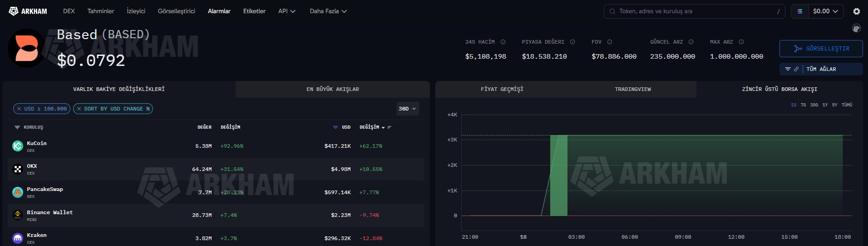The image size is (868, 246).
Task: Click the filter icon beside TÜM AĞLAR
Action: tap(788, 69)
